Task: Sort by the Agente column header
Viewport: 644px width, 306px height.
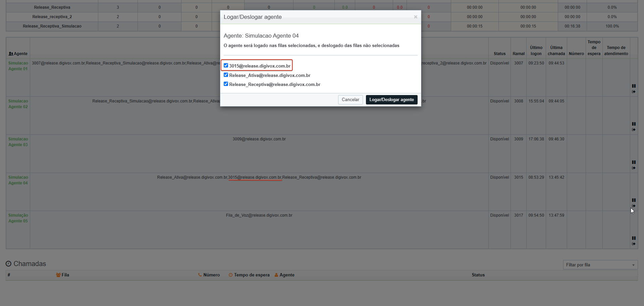Action: (x=18, y=54)
